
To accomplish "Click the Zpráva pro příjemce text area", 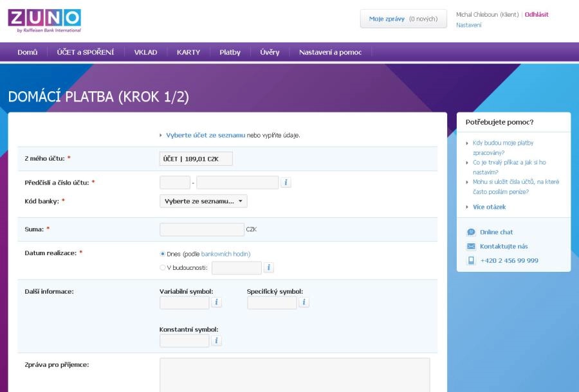I will [x=295, y=375].
